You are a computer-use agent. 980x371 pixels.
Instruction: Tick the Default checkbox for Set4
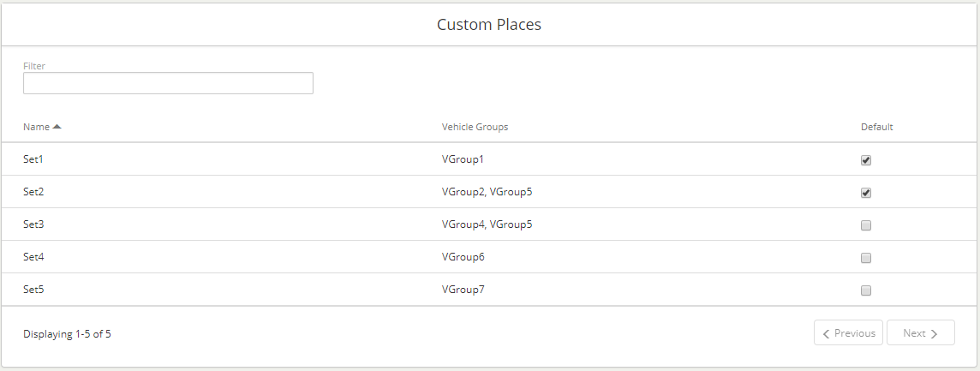point(865,258)
